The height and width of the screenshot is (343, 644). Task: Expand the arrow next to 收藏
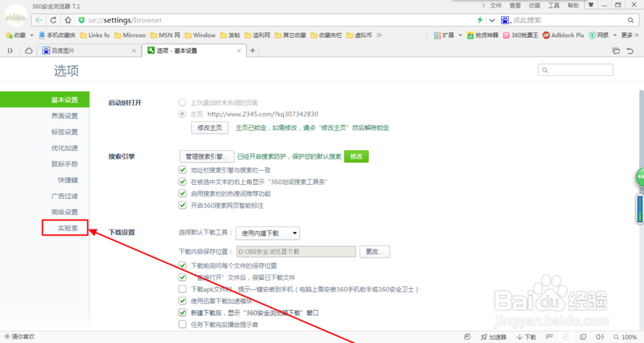[32, 35]
